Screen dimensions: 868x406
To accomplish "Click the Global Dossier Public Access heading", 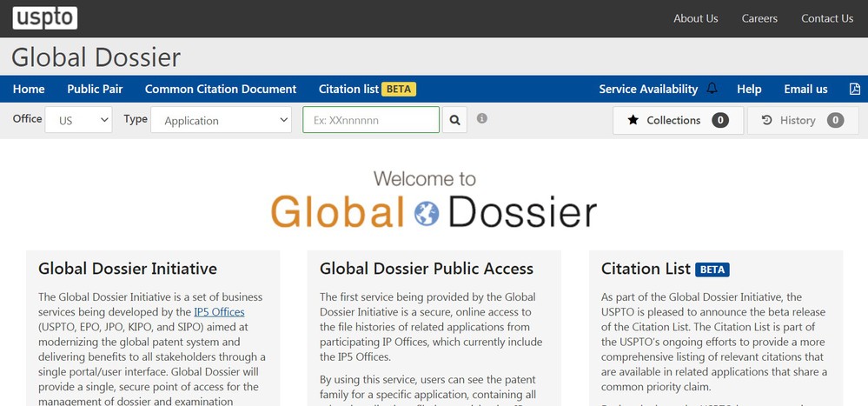I will tap(427, 269).
